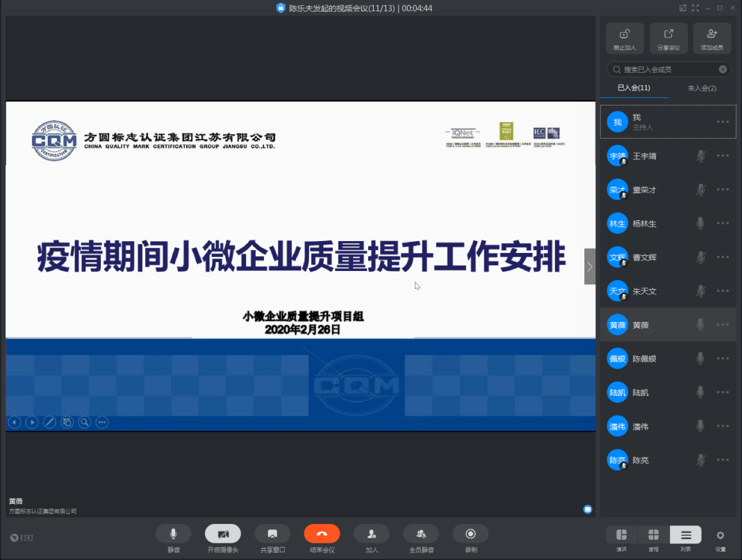The width and height of the screenshot is (742, 560).
Task: Go to next slide with forward arrow
Action: [x=32, y=422]
